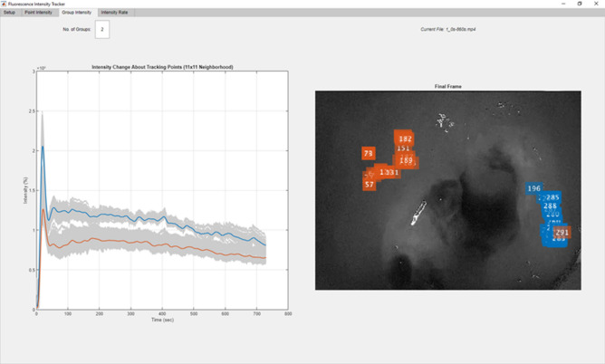Select the Group Intensity tab

point(76,13)
